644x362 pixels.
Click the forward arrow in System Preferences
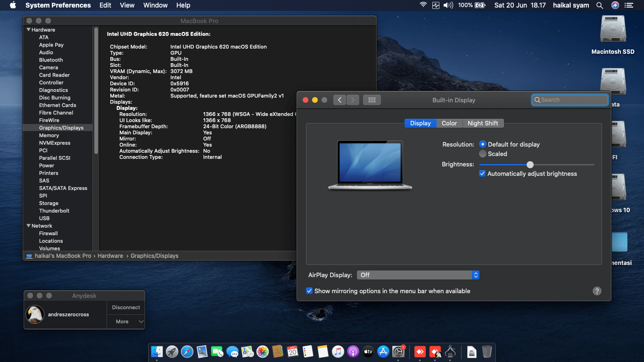click(x=353, y=100)
